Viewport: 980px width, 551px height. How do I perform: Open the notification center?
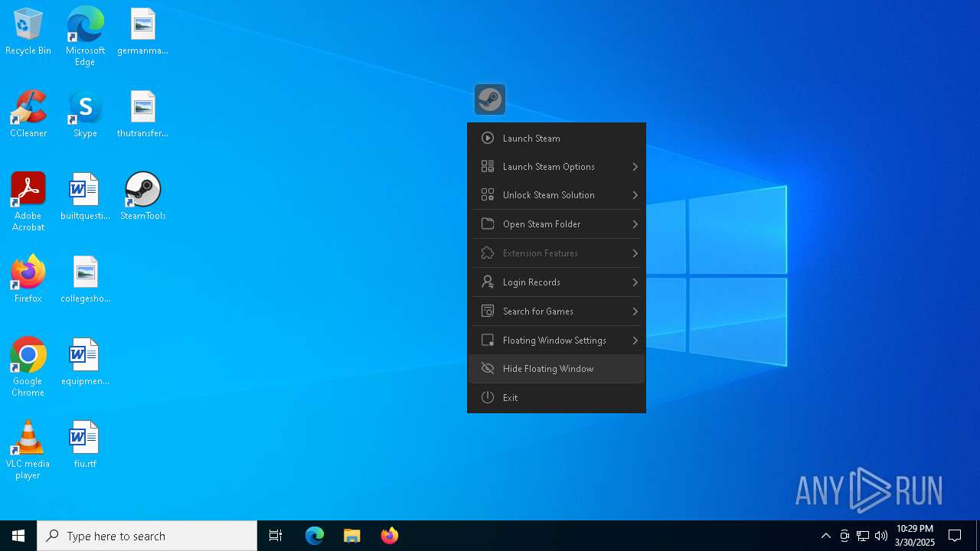click(955, 536)
